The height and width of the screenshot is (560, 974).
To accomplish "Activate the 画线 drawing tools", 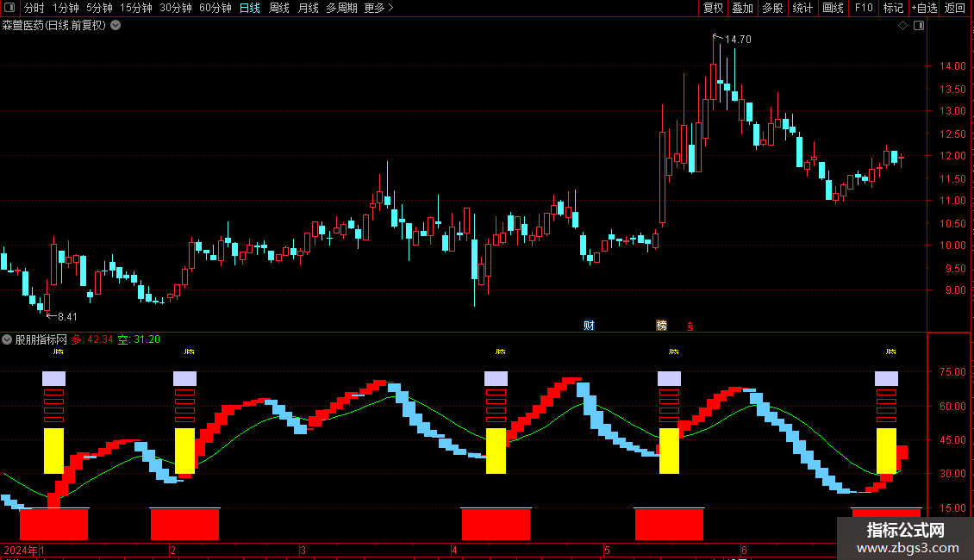I will point(833,8).
